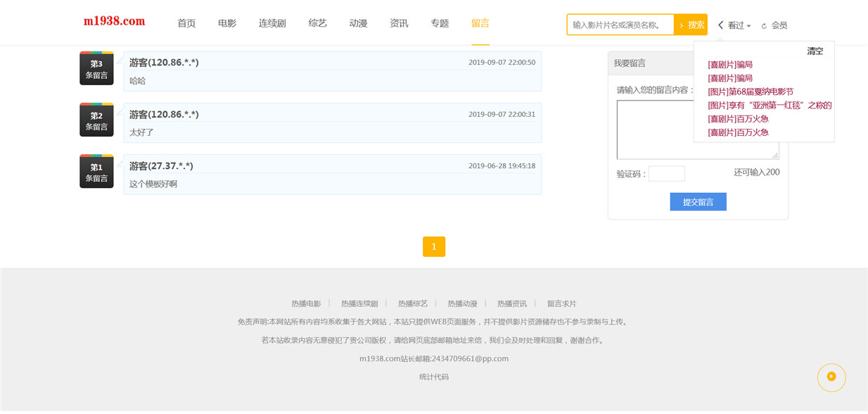Image resolution: width=868 pixels, height=414 pixels.
Task: Open the 综艺 nav item
Action: coord(318,23)
